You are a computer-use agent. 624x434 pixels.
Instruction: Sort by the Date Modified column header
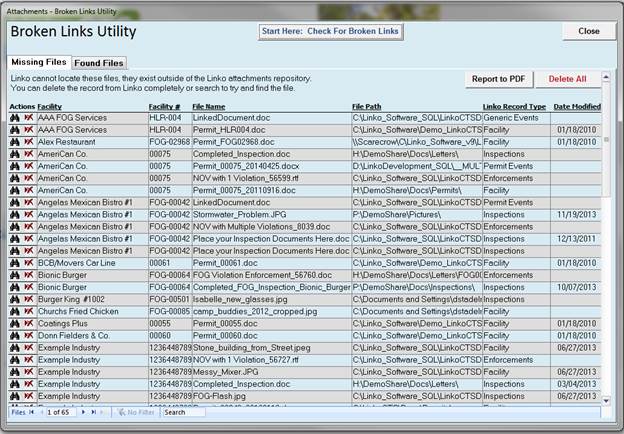(x=577, y=106)
